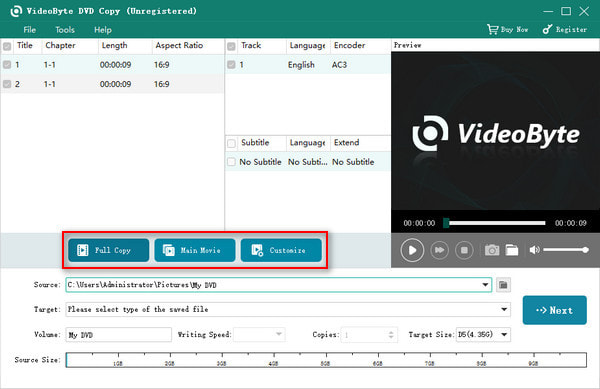Mute the preview speaker icon
Viewport: 600px width, 389px height.
tap(534, 250)
